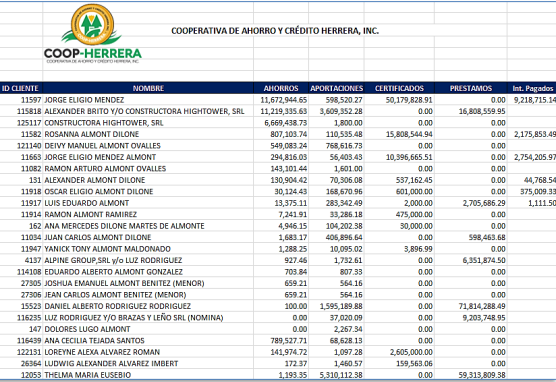Screen dimensions: 556x382
Task: Select cell OSCAR ELIGIO ALMONT DILONE
Action: click(148, 192)
